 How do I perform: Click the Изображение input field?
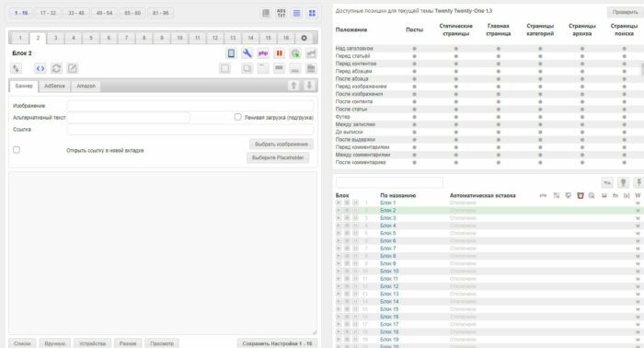190,106
